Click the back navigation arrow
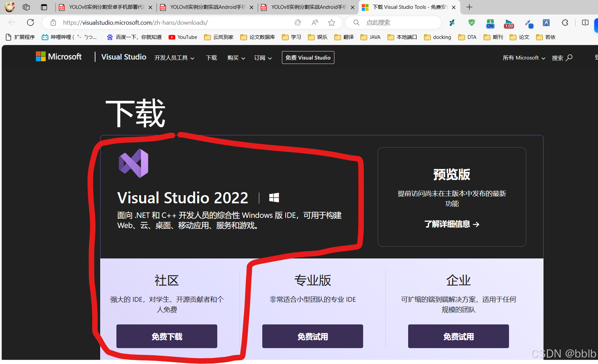 [x=12, y=23]
